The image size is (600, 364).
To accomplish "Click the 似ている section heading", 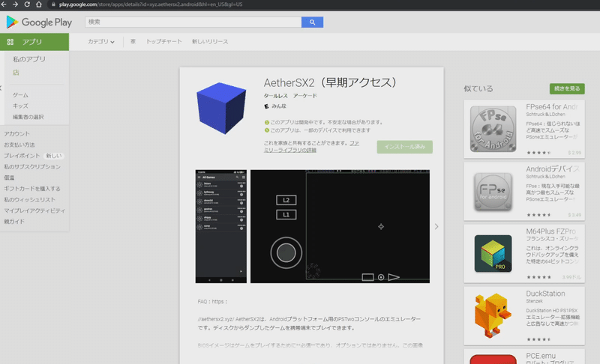I will [478, 88].
